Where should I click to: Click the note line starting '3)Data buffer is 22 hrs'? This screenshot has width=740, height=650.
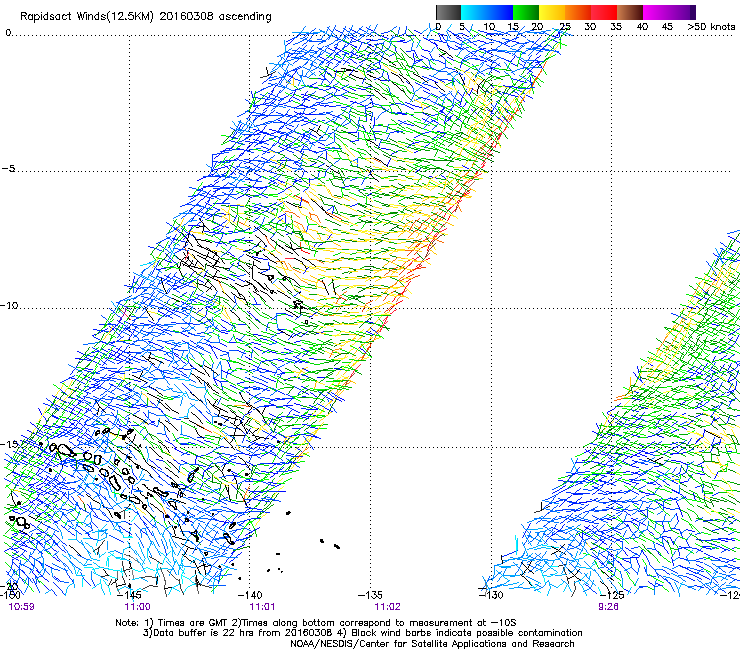(362, 633)
